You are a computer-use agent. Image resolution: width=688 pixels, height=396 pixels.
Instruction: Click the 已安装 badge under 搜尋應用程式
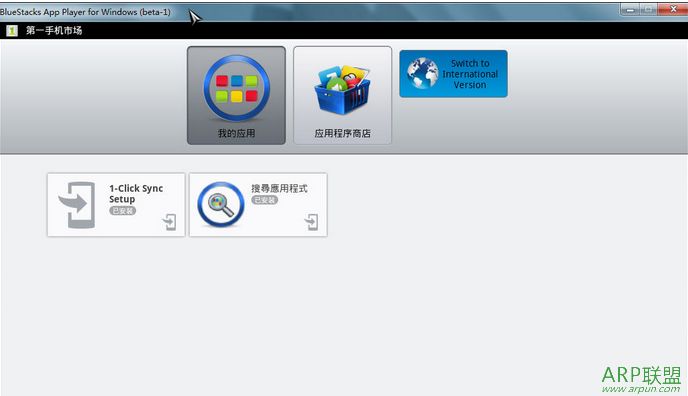point(265,200)
